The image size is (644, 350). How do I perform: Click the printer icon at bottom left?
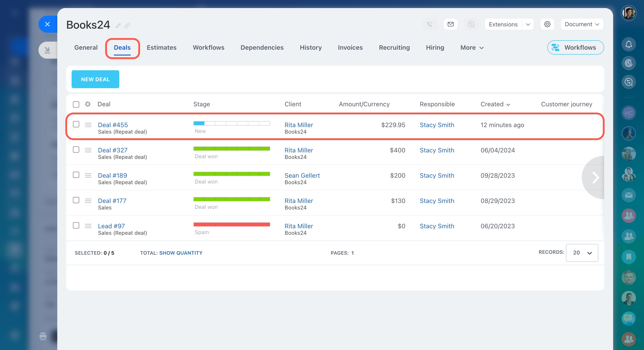[x=43, y=336]
